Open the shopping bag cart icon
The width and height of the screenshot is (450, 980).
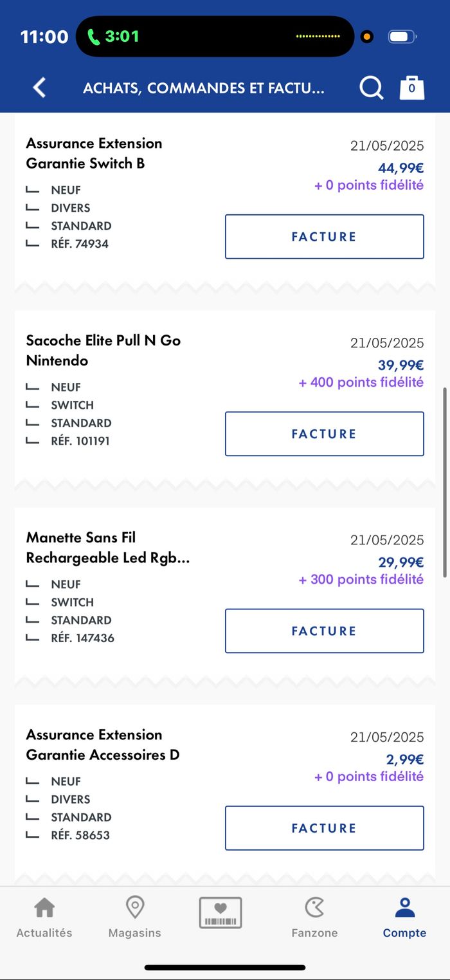tap(412, 88)
